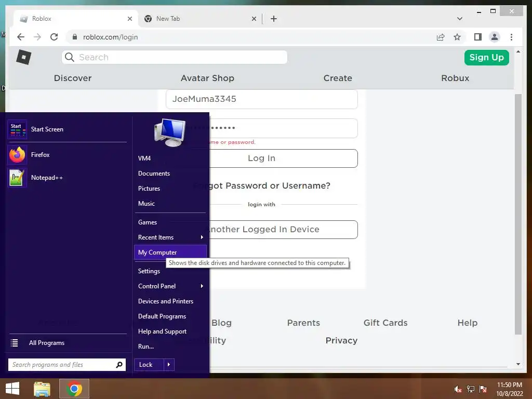Click the Roblox logo icon
The image size is (532, 399).
click(x=24, y=57)
